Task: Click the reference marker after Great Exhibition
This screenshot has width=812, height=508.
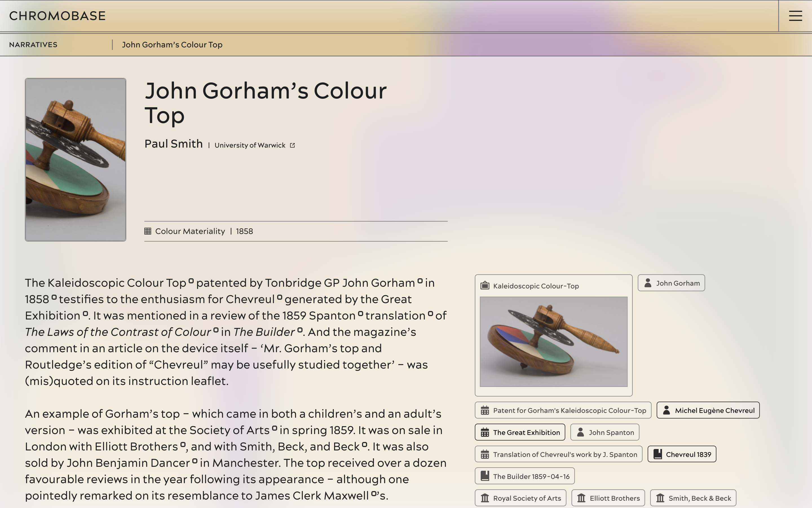Action: [x=85, y=314]
